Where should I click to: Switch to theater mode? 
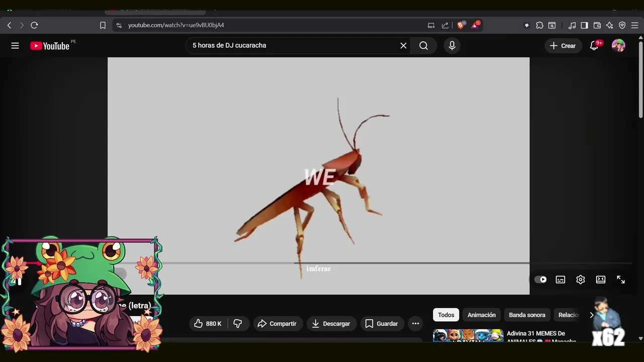click(x=601, y=280)
